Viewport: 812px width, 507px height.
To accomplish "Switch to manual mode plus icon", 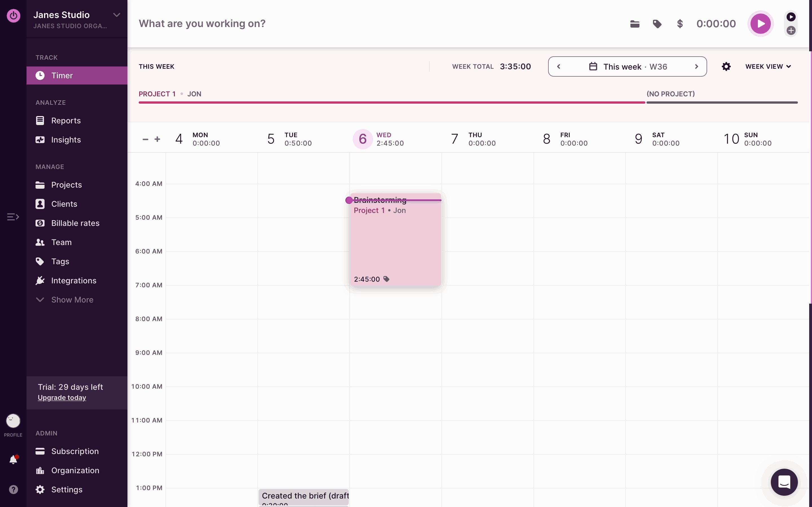I will (x=791, y=30).
